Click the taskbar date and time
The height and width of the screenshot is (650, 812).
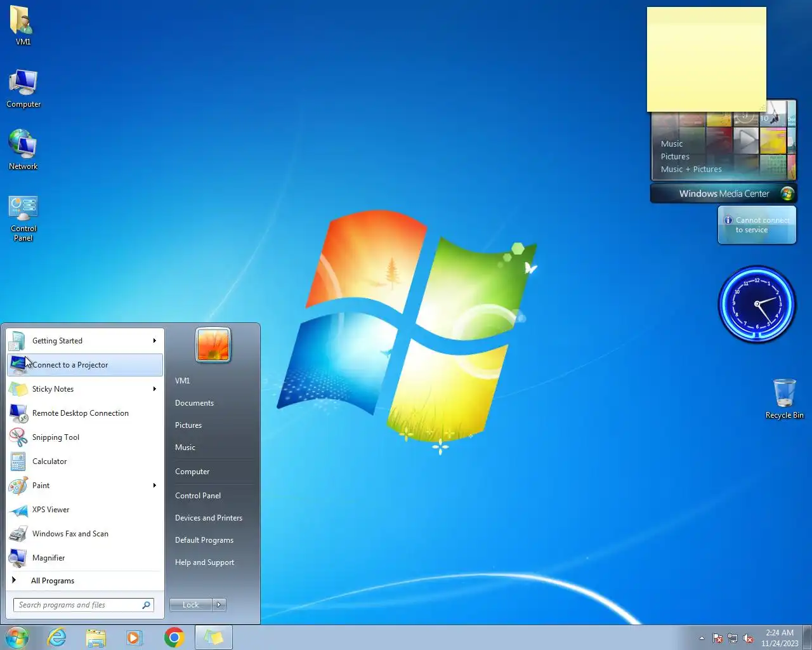(x=780, y=638)
